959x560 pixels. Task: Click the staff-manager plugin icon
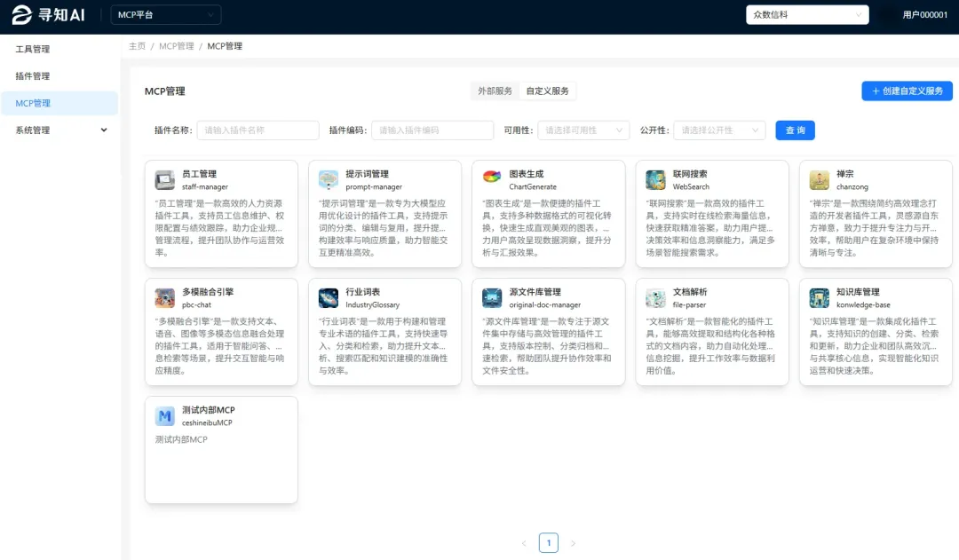click(x=164, y=178)
